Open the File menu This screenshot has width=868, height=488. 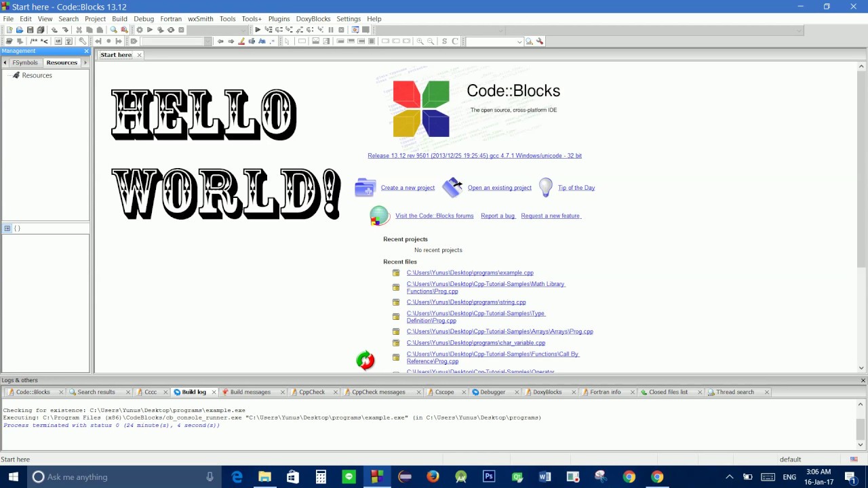[8, 18]
